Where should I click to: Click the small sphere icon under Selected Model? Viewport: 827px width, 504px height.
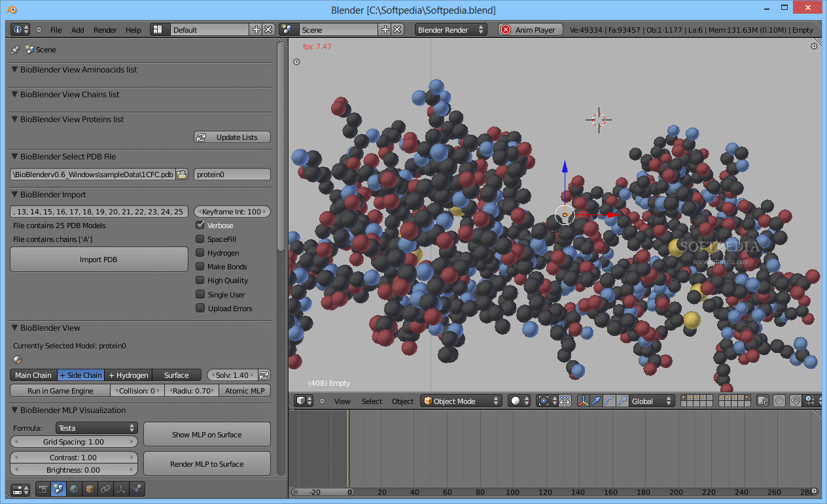click(x=17, y=360)
